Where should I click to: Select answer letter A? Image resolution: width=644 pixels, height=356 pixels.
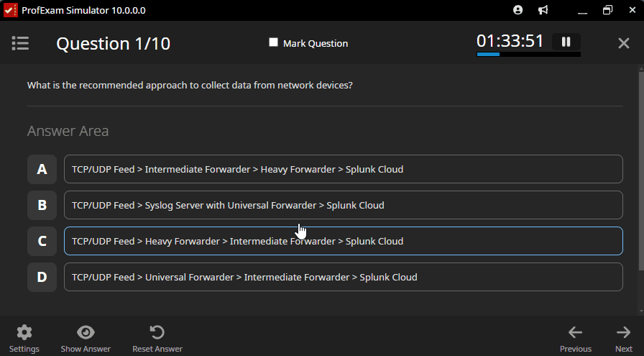pos(42,169)
